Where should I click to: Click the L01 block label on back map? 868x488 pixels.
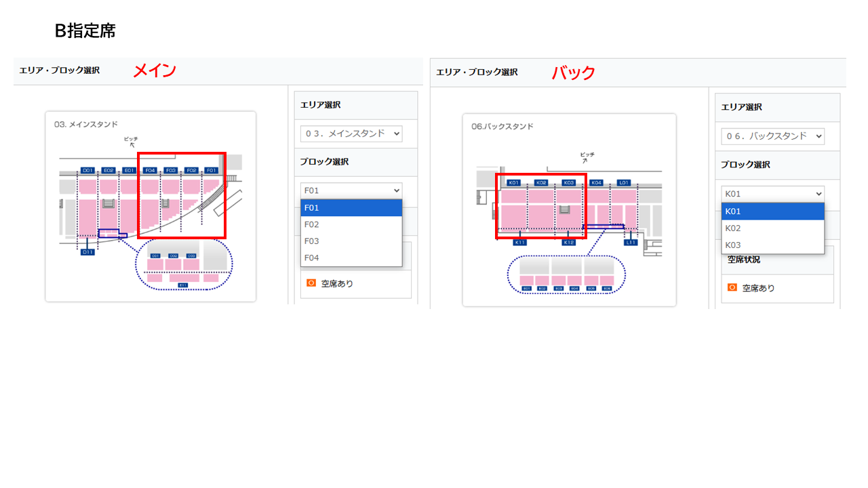(624, 183)
